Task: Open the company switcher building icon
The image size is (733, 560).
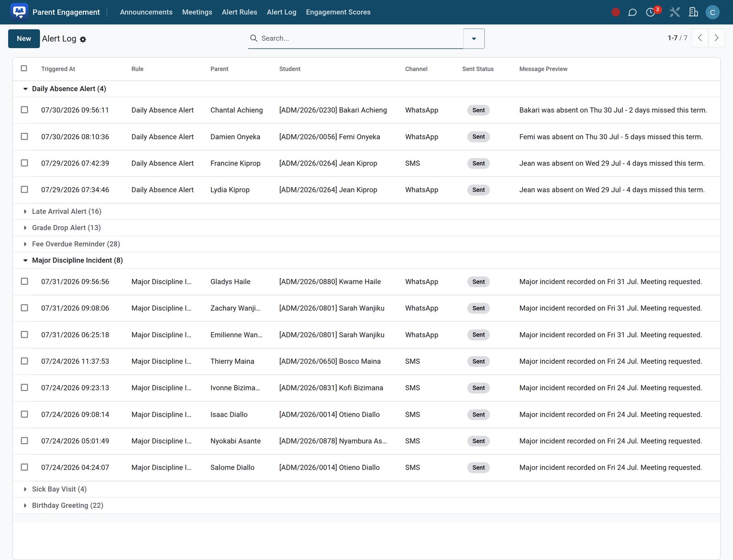Action: (x=693, y=12)
